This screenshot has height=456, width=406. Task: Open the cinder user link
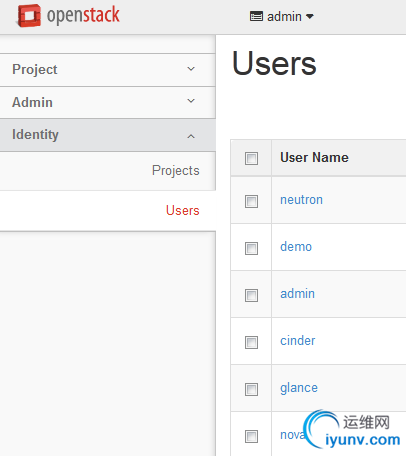[298, 341]
